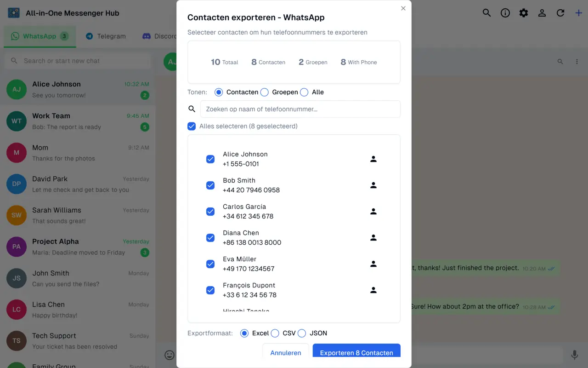
Task: Open the three-dot chat menu
Action: point(577,62)
